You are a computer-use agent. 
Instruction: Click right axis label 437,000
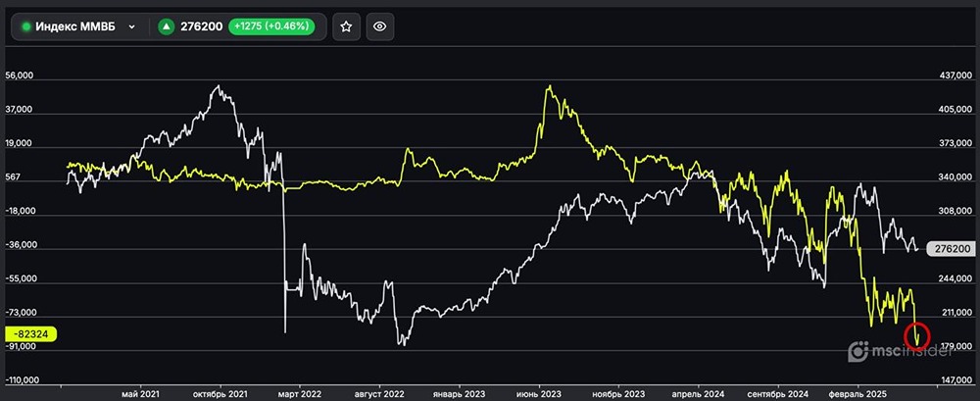955,75
